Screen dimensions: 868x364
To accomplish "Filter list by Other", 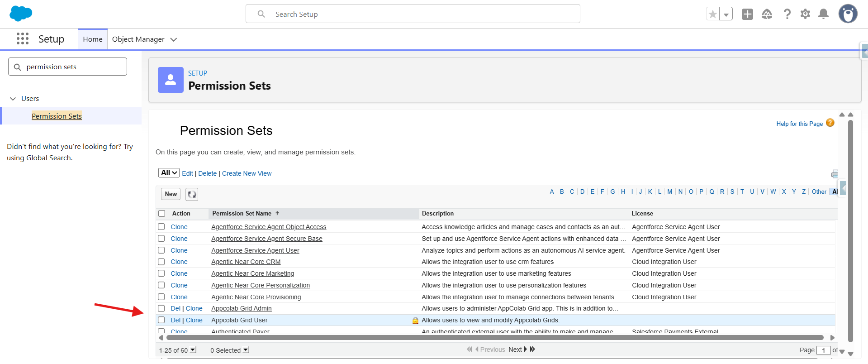I will (819, 192).
